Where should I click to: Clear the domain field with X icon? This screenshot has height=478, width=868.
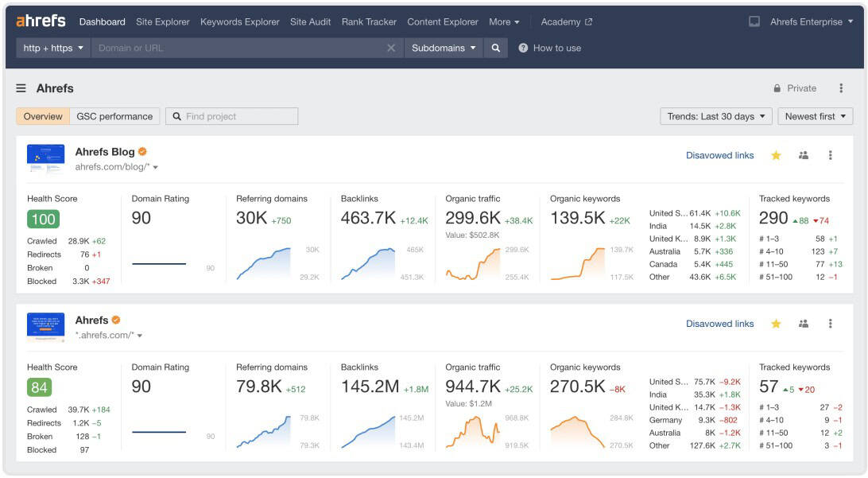click(391, 48)
